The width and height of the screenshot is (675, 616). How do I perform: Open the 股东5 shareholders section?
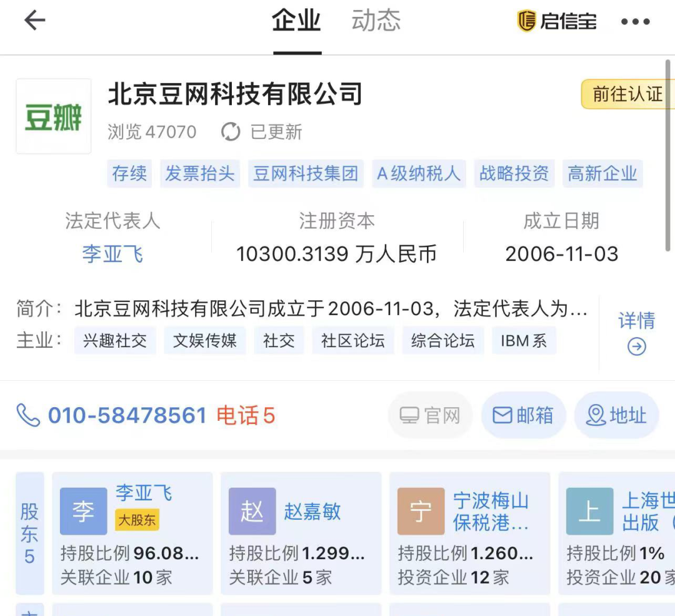click(30, 533)
